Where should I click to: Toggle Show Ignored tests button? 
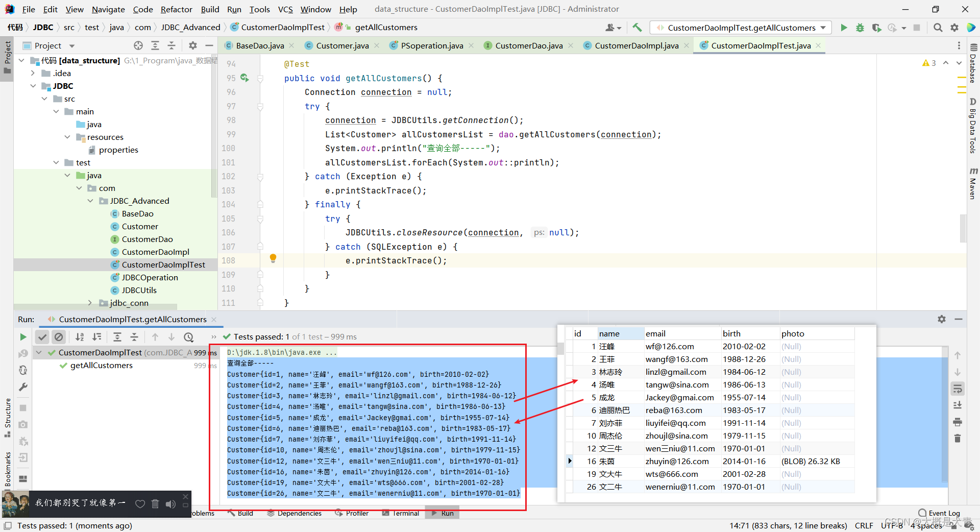click(59, 337)
